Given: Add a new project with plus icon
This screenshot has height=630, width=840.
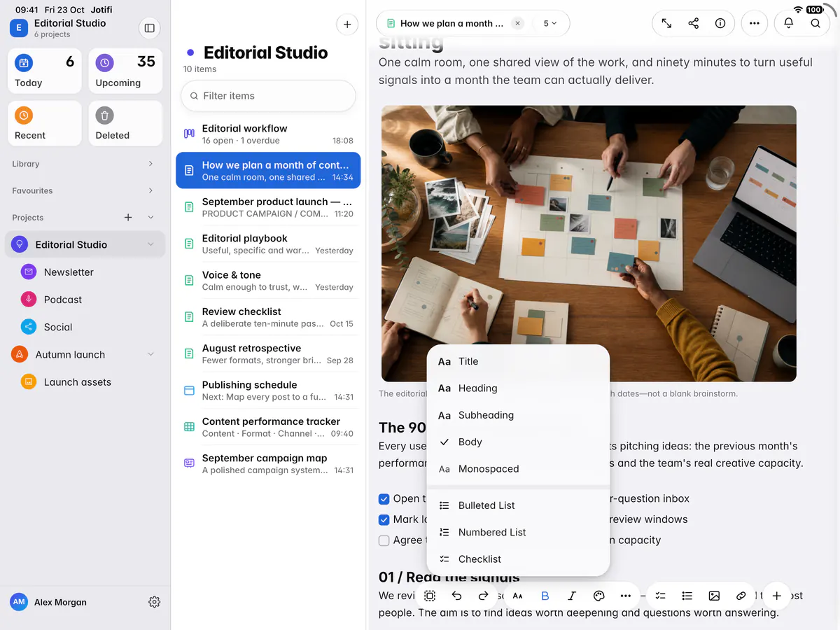Looking at the screenshot, I should (128, 218).
